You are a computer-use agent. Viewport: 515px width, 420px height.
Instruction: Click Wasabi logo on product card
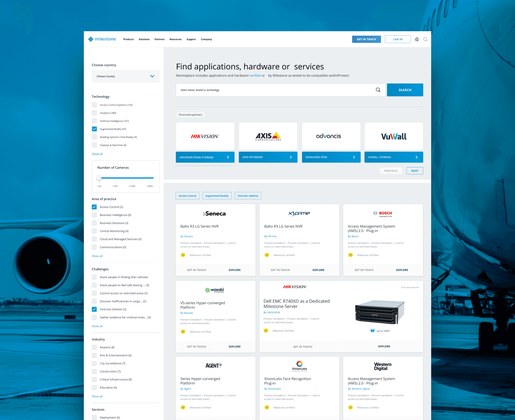[215, 290]
